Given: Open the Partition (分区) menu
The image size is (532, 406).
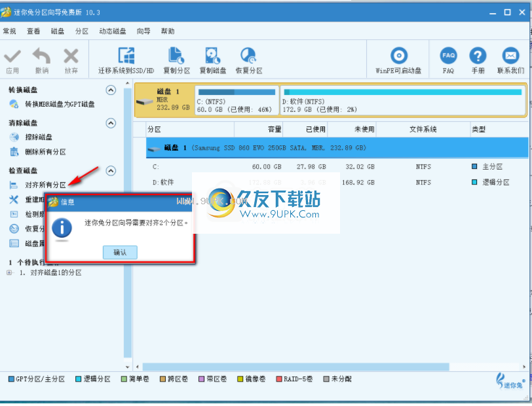Looking at the screenshot, I should coord(82,31).
